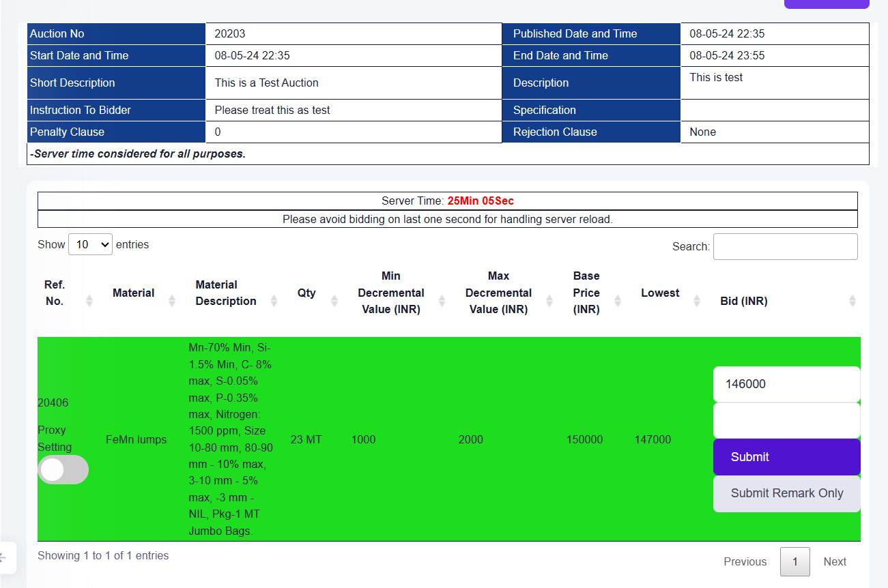Sort by Max Decremental Value arrows

pos(549,301)
